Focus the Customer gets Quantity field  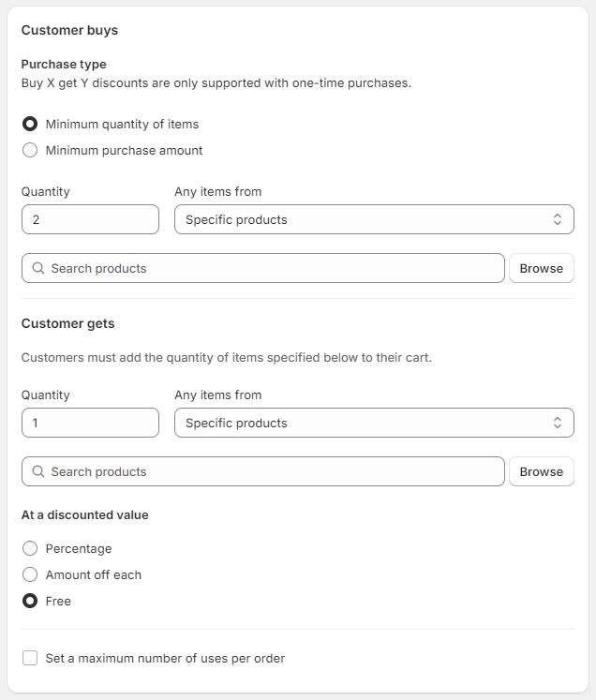tap(90, 423)
